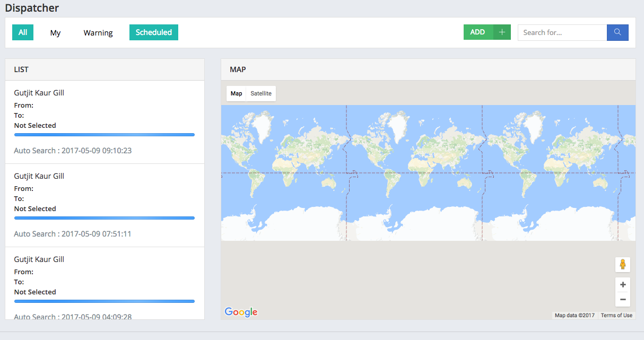Click the magnifier search icon button
Screen dimensions: 644x340
click(x=617, y=32)
